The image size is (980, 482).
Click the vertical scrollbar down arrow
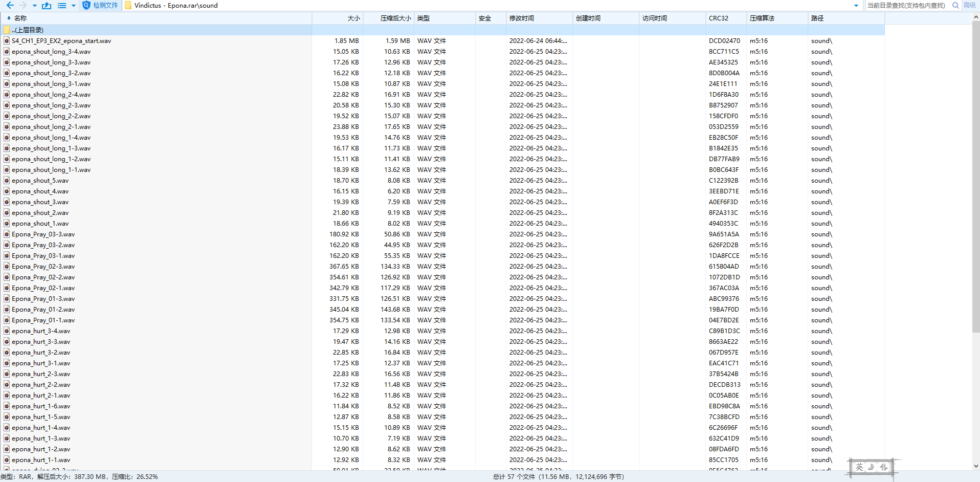point(976,466)
